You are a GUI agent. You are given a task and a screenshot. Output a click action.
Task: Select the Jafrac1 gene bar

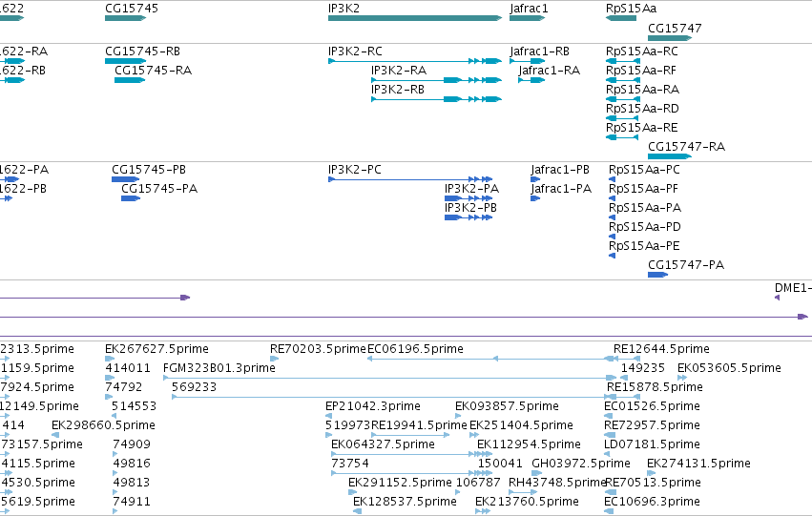pyautogui.click(x=527, y=18)
